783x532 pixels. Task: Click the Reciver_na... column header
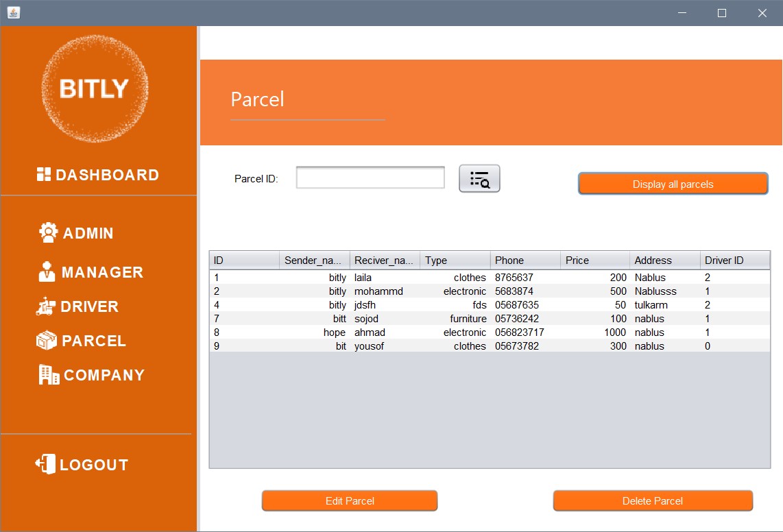(x=385, y=261)
